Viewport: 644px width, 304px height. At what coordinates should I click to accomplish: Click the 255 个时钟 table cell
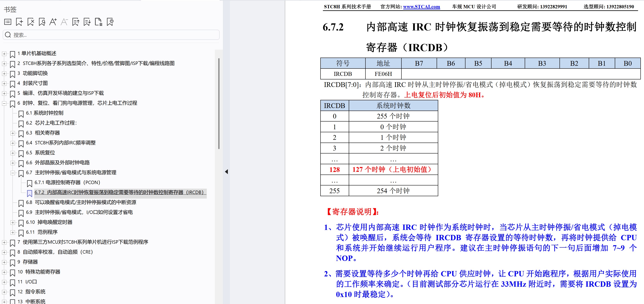(393, 116)
